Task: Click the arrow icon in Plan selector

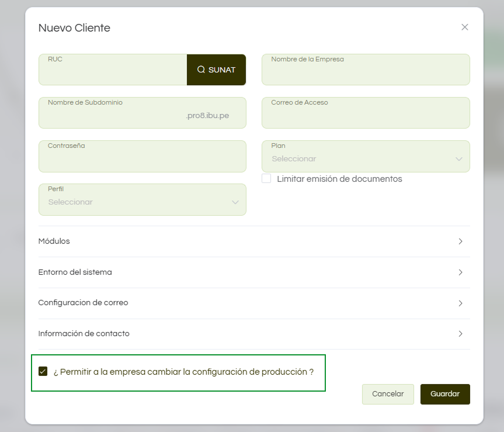Action: (458, 159)
